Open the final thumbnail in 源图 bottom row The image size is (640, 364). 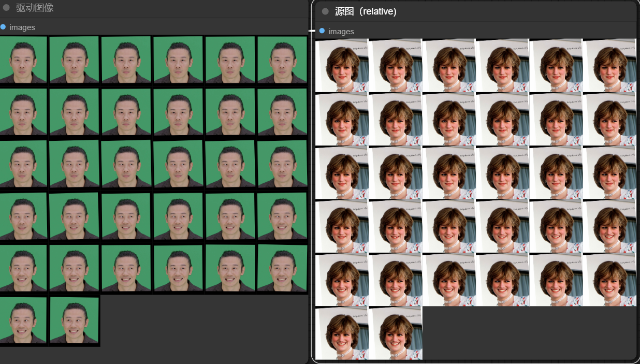click(395, 333)
